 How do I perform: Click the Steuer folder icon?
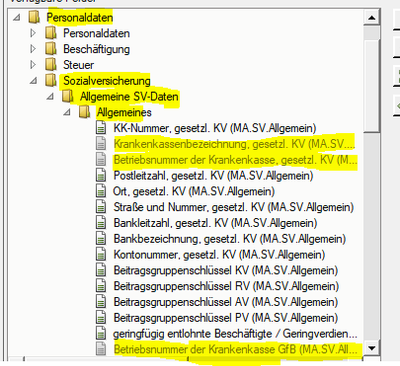coord(51,64)
